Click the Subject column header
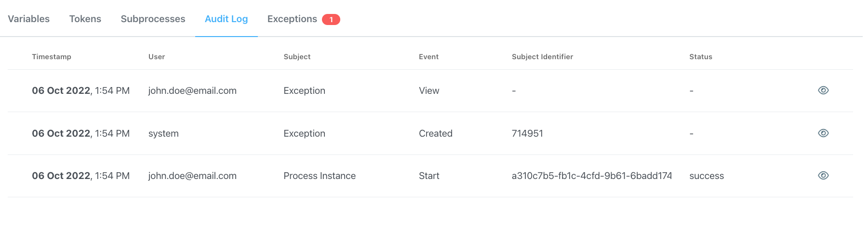This screenshot has height=243, width=868. (297, 57)
